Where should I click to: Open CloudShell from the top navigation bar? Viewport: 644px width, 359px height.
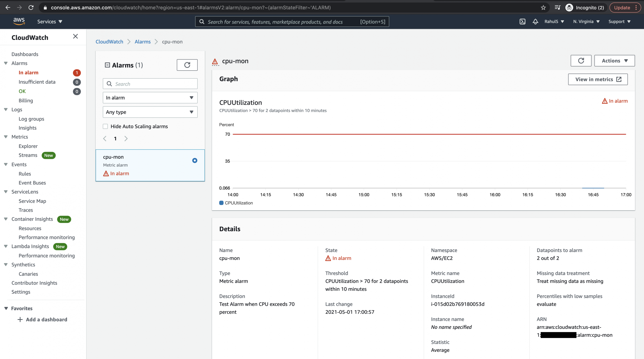click(522, 22)
